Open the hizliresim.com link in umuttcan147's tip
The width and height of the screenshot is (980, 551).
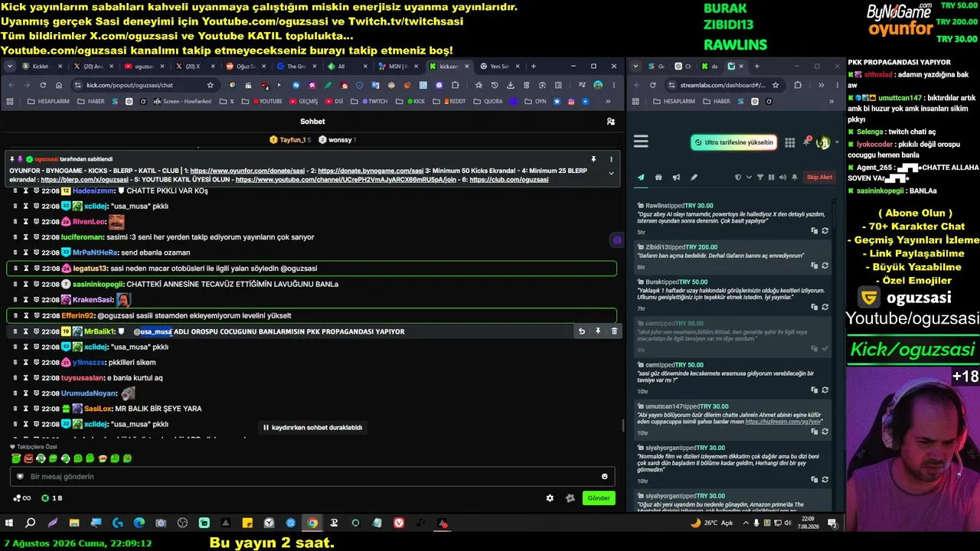click(783, 422)
